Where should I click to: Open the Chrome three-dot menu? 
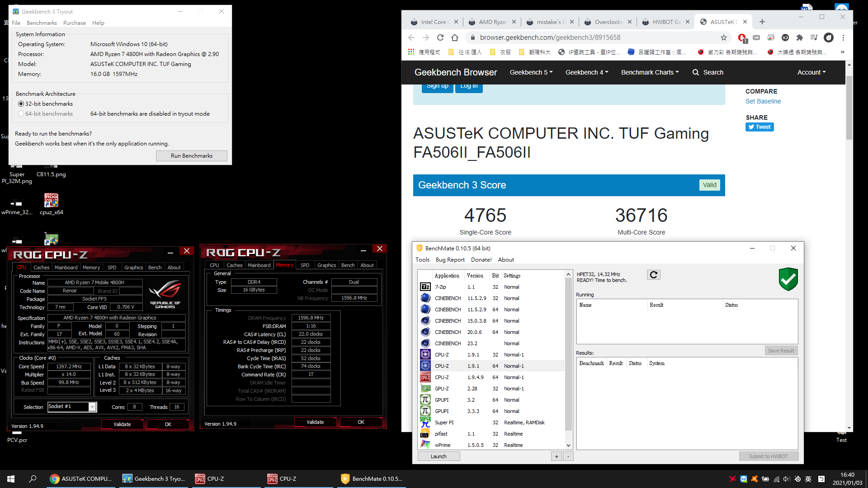843,38
